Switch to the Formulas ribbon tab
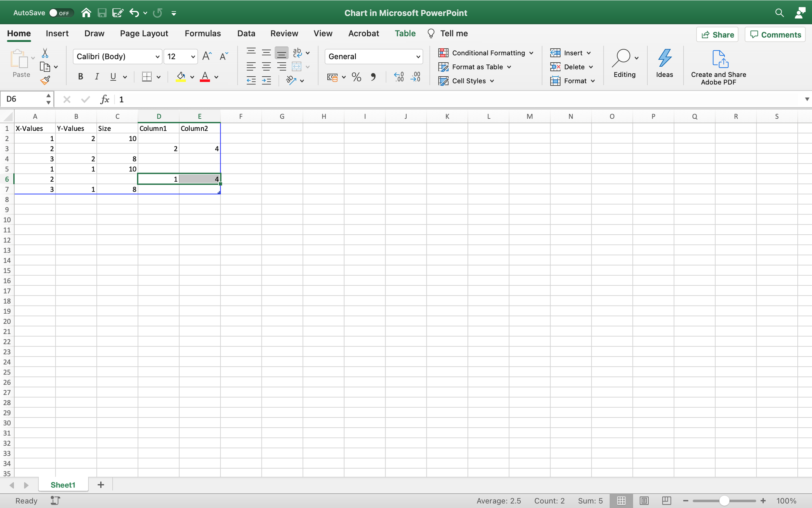The height and width of the screenshot is (508, 812). tap(202, 33)
